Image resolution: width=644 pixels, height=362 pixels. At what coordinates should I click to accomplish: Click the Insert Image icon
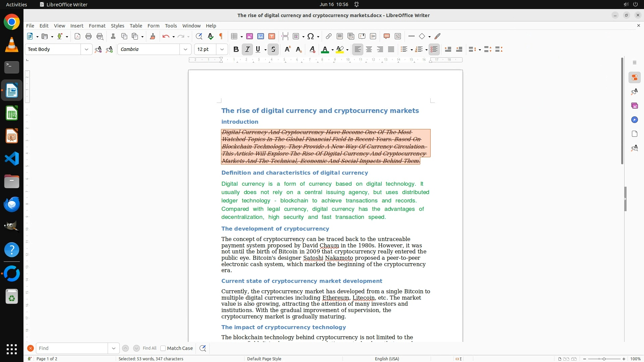click(250, 36)
